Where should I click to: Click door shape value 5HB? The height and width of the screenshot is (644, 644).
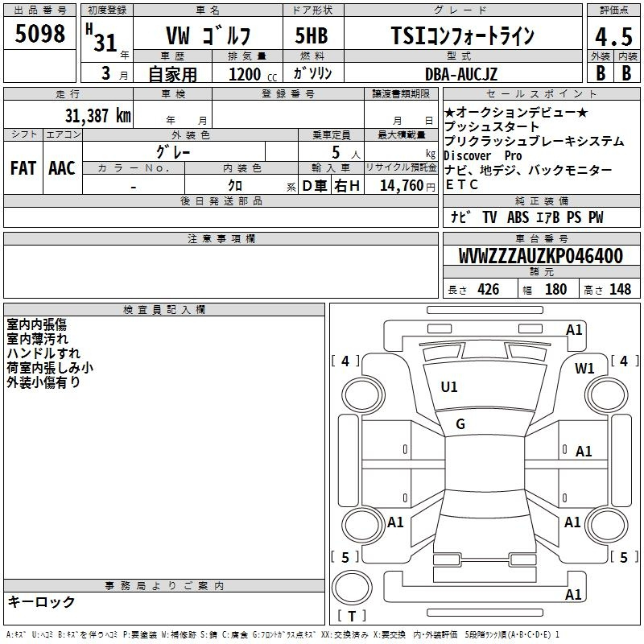tap(312, 35)
